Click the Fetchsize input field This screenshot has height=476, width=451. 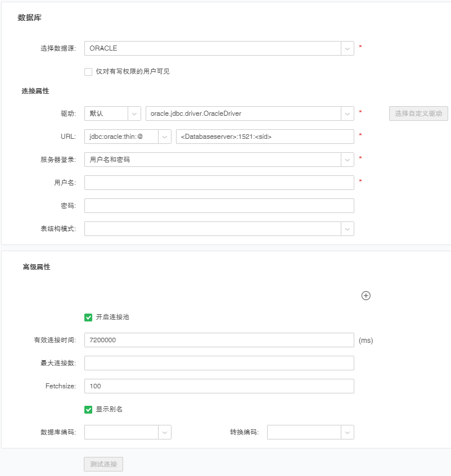[x=219, y=386]
